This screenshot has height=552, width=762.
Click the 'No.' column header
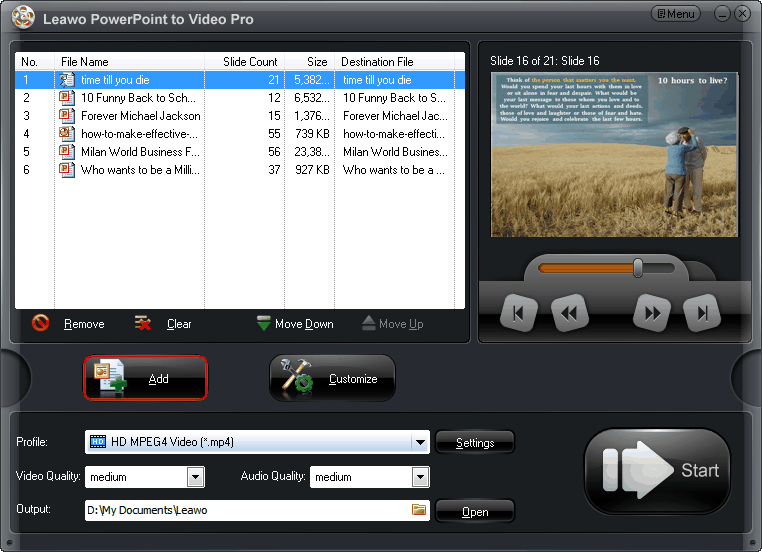(x=35, y=62)
